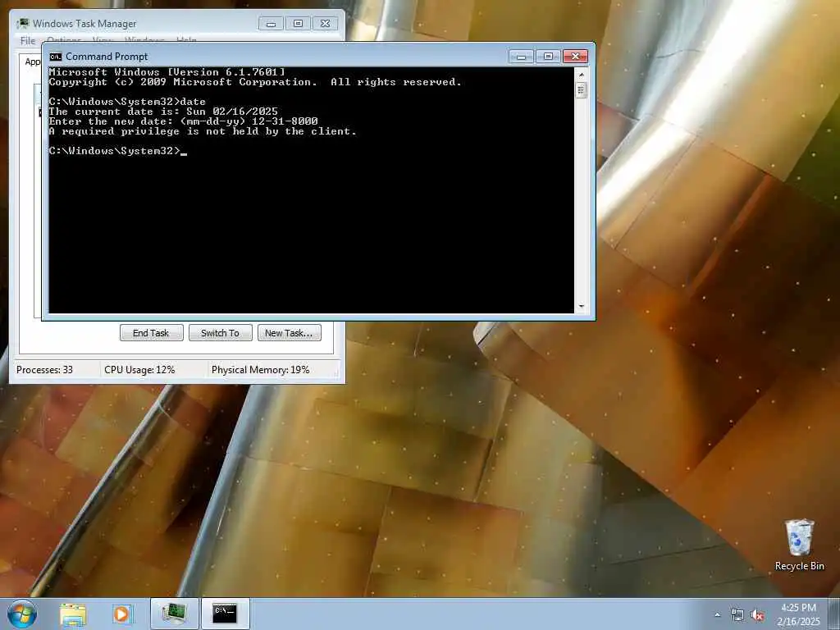This screenshot has height=630, width=840.
Task: Show hidden system tray icons
Action: (717, 614)
